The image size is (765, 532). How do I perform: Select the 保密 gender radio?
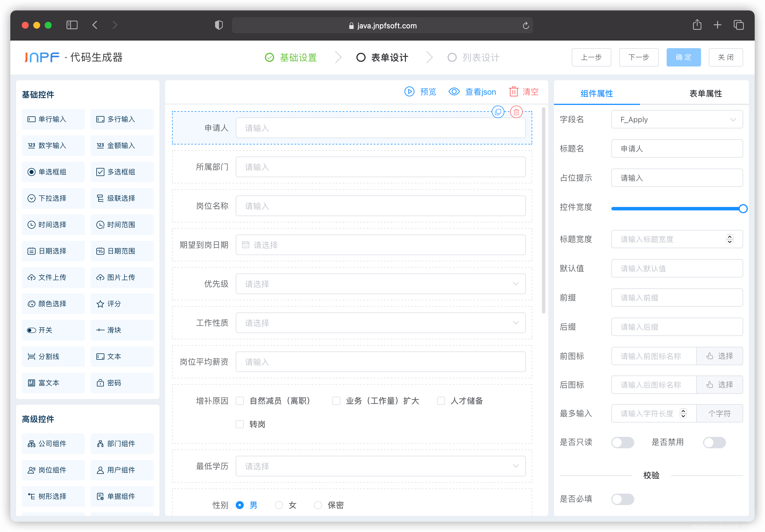(x=318, y=505)
